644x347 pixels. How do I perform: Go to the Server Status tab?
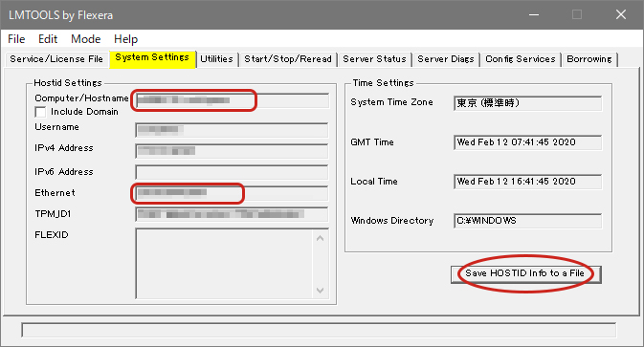click(x=374, y=59)
